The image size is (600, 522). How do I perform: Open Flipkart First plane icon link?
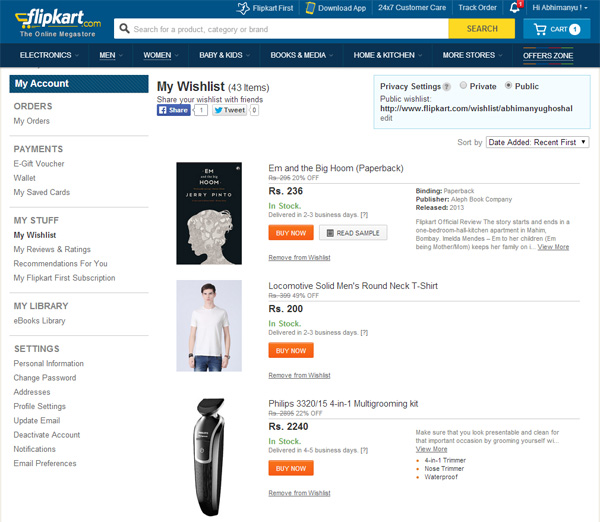243,8
